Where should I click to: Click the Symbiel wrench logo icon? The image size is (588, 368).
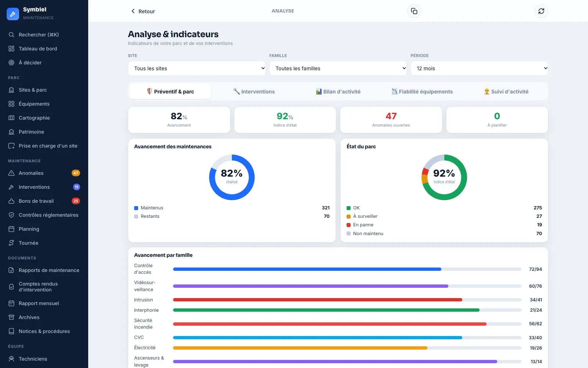tap(13, 14)
